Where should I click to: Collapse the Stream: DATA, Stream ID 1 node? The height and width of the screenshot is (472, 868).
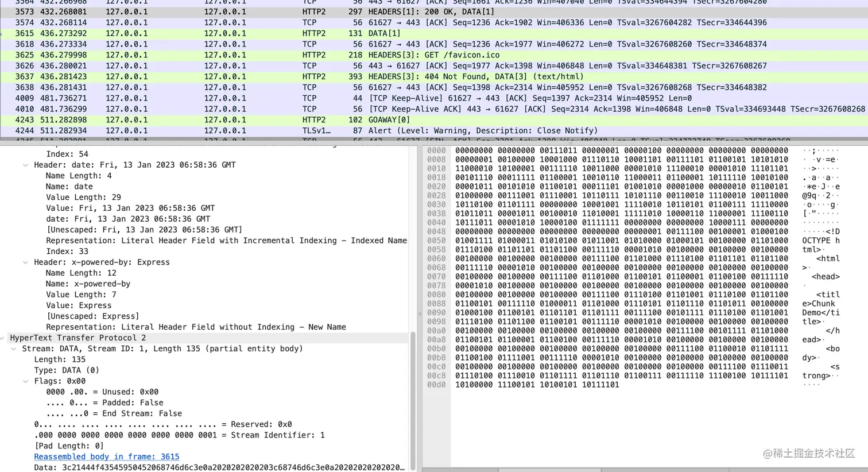coord(14,349)
